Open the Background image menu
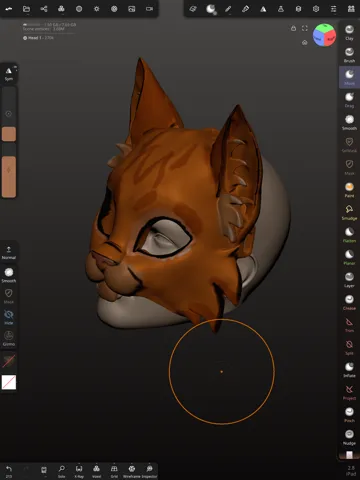360x480 pixels. pyautogui.click(x=132, y=9)
